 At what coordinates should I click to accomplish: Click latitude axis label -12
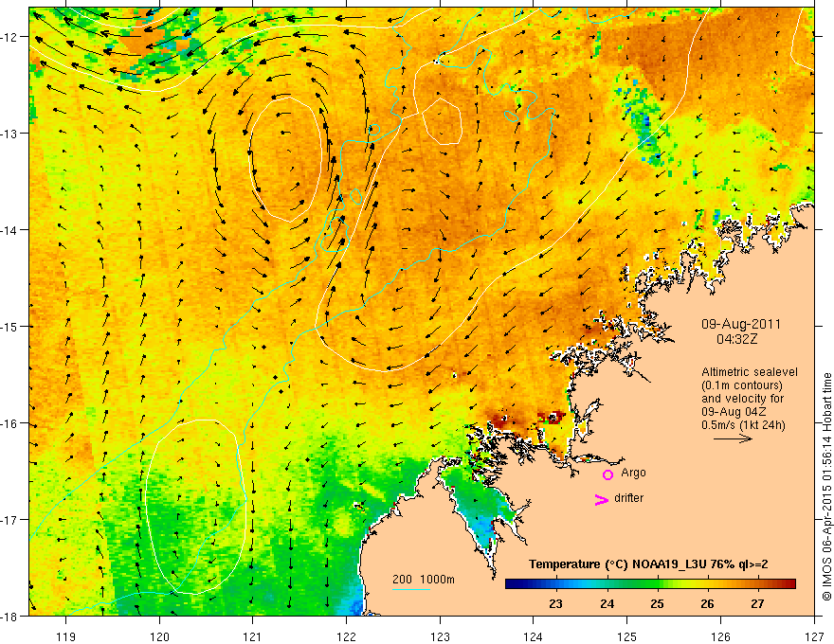pos(9,37)
